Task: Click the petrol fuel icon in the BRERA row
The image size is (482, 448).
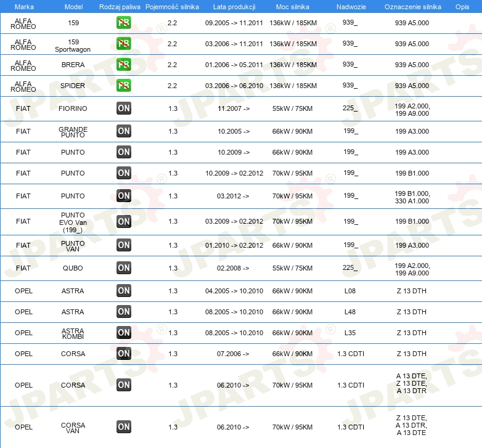Action: [x=123, y=64]
